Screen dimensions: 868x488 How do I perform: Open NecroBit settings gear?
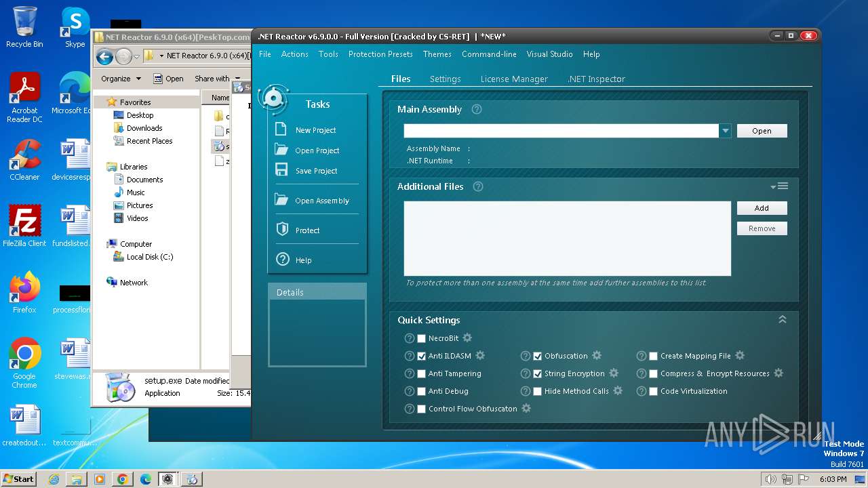click(467, 338)
